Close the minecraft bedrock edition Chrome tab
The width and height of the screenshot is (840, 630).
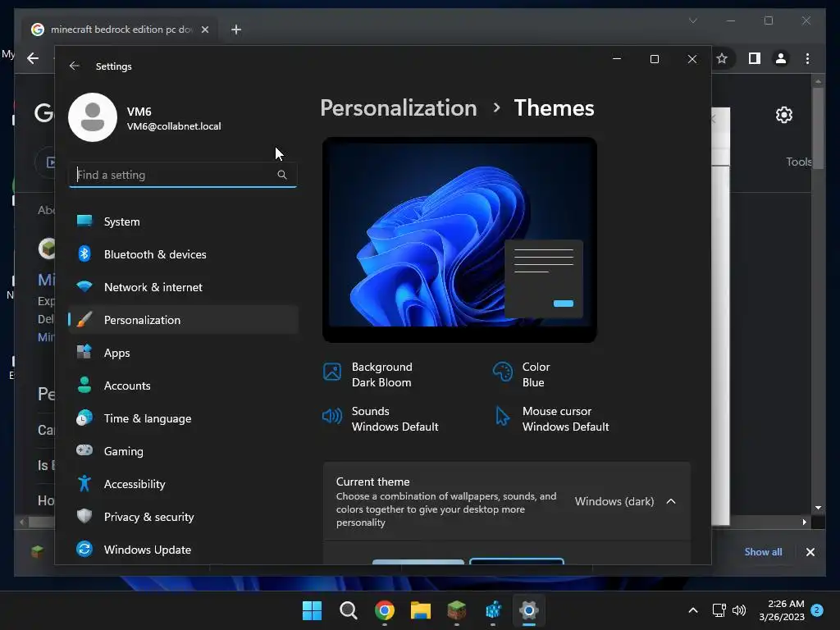tap(204, 30)
